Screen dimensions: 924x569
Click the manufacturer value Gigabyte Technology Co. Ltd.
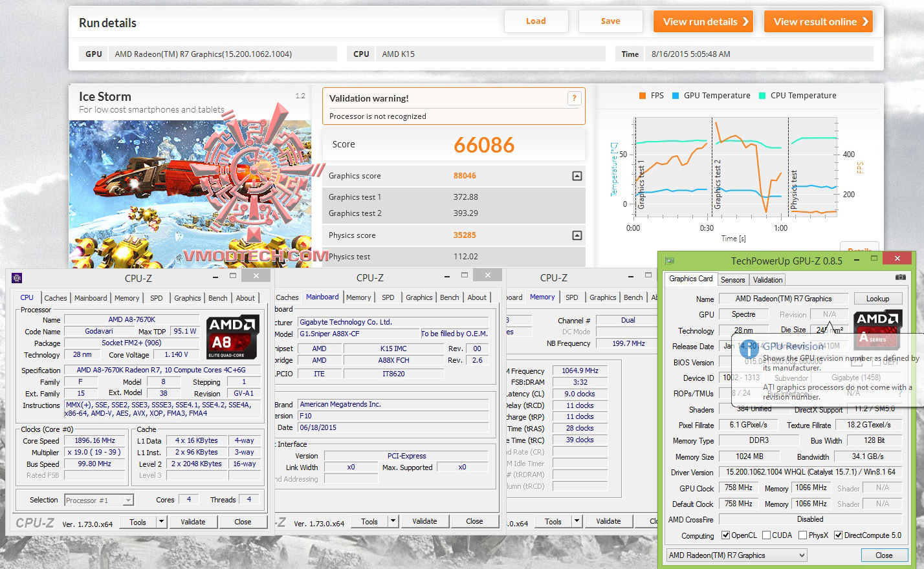click(x=393, y=322)
